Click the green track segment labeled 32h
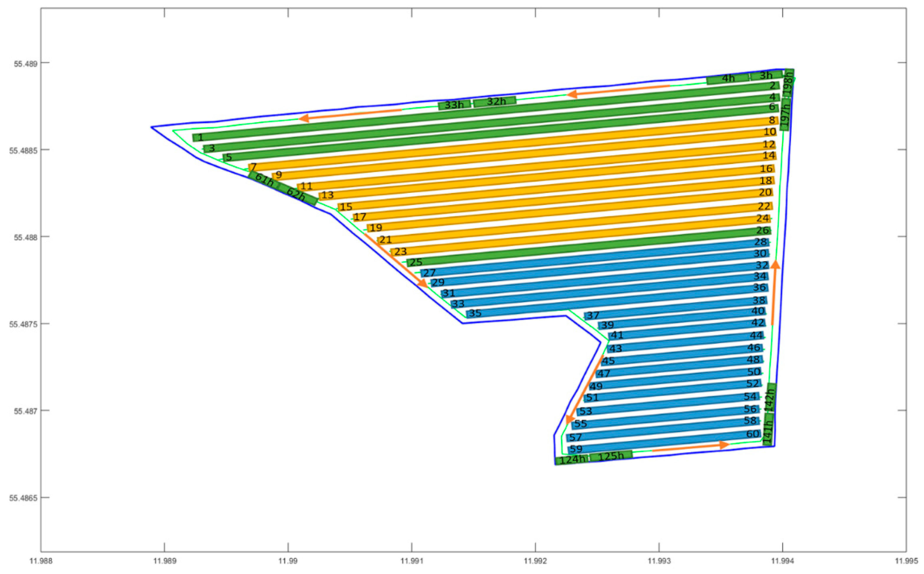924x574 pixels. 495,101
